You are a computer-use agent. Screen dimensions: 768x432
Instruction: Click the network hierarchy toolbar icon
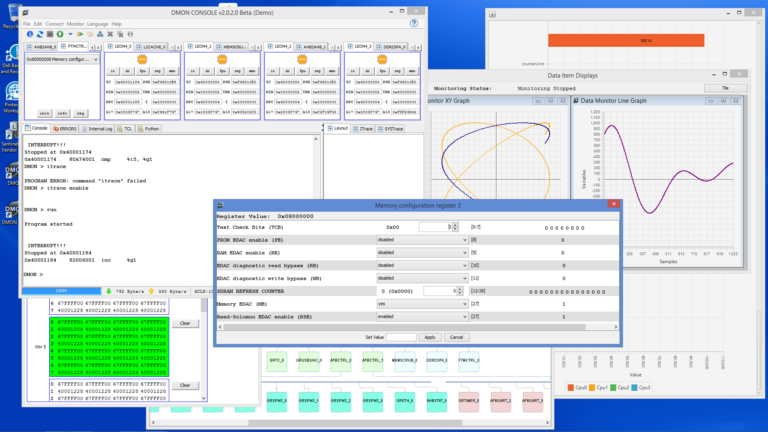pos(100,34)
